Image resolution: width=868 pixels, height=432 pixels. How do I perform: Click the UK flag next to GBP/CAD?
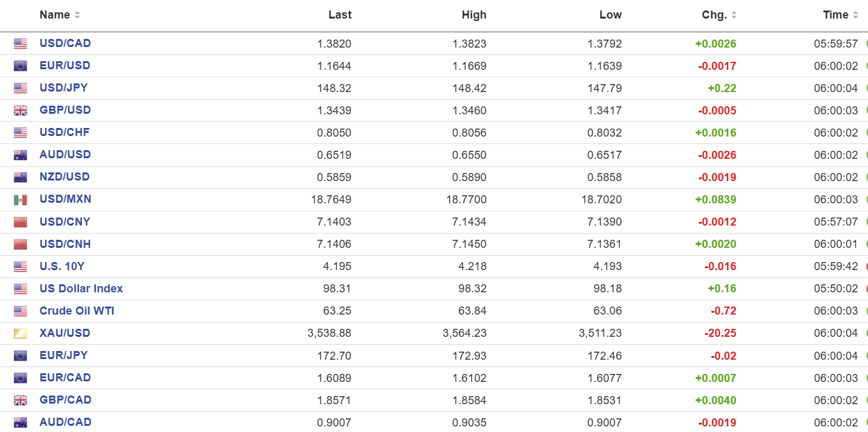pos(20,400)
